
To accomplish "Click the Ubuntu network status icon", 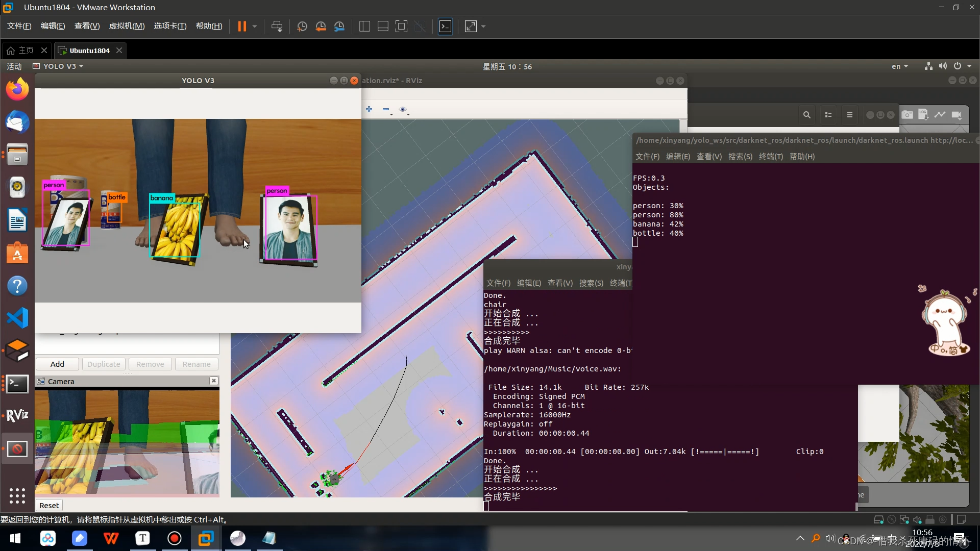I will (x=928, y=66).
